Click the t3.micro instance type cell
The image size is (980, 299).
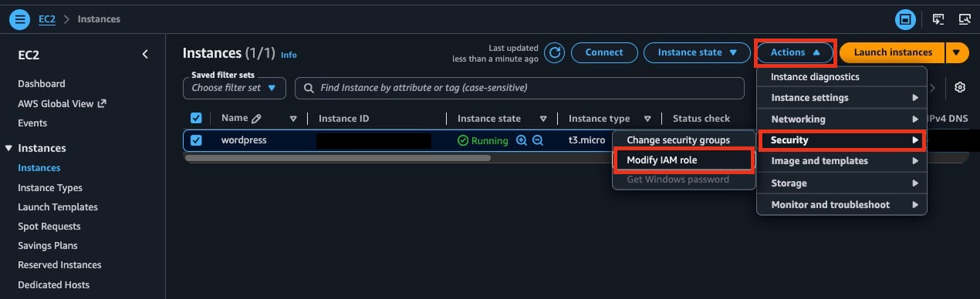(586, 140)
